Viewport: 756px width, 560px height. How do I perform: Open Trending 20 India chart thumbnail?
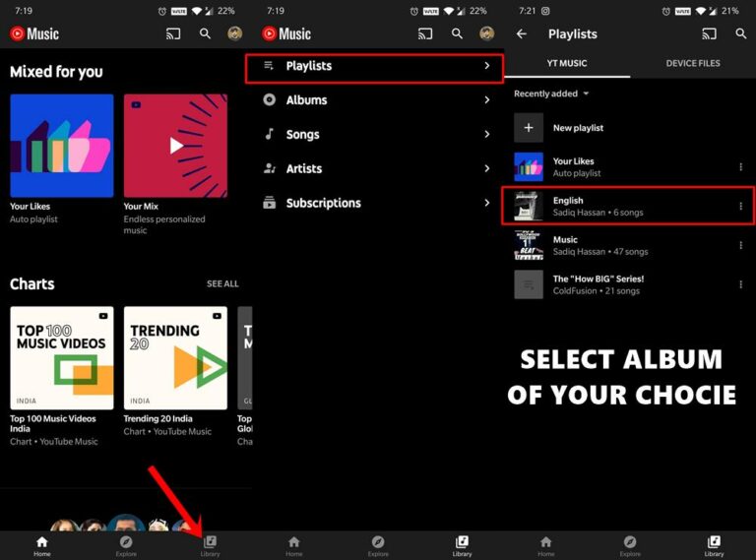pos(175,358)
